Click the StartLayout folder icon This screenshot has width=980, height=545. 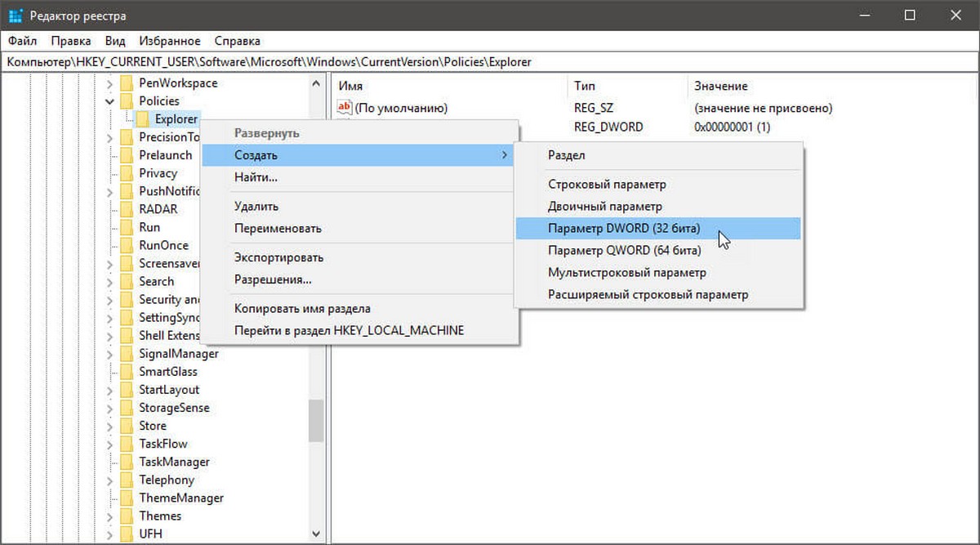point(126,390)
